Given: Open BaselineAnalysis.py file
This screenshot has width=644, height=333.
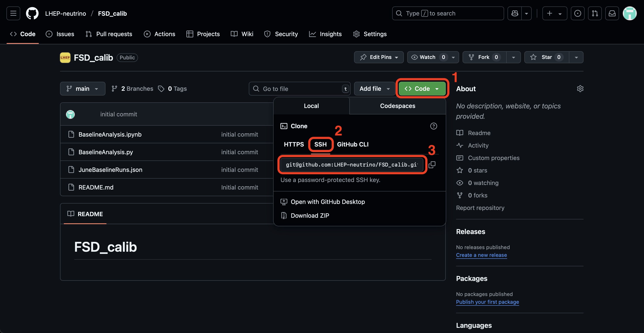Looking at the screenshot, I should [105, 152].
